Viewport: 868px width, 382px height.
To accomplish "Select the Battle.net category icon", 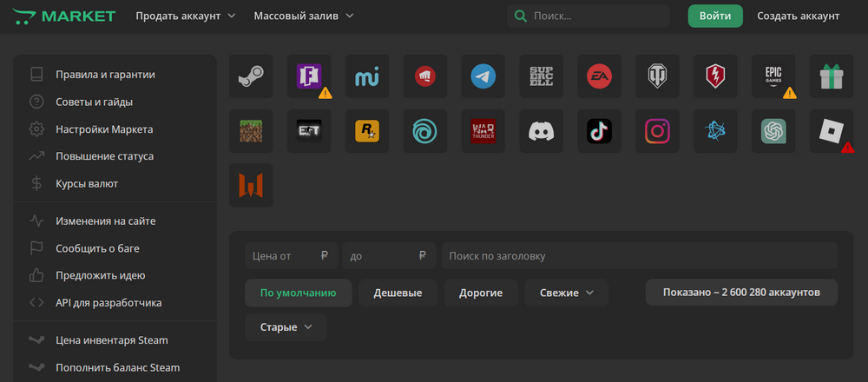I will pos(715,131).
